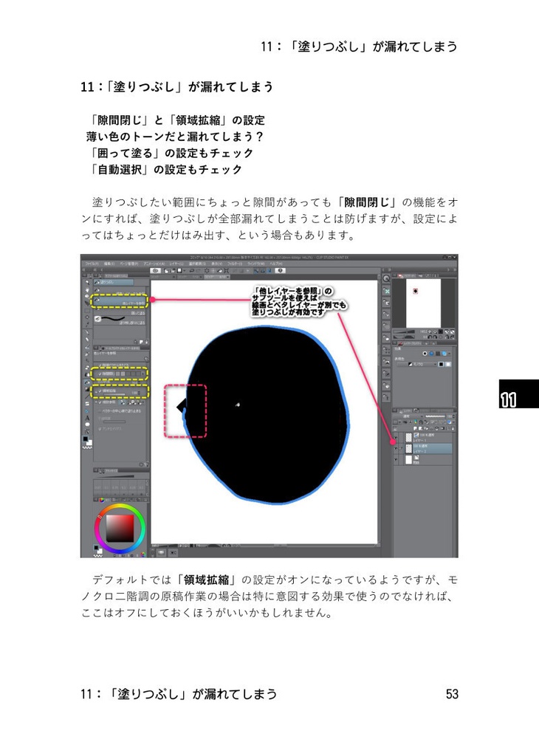Viewport: 539px width, 756px height.
Task: Select the Eyedropper tool
Action: [87, 324]
